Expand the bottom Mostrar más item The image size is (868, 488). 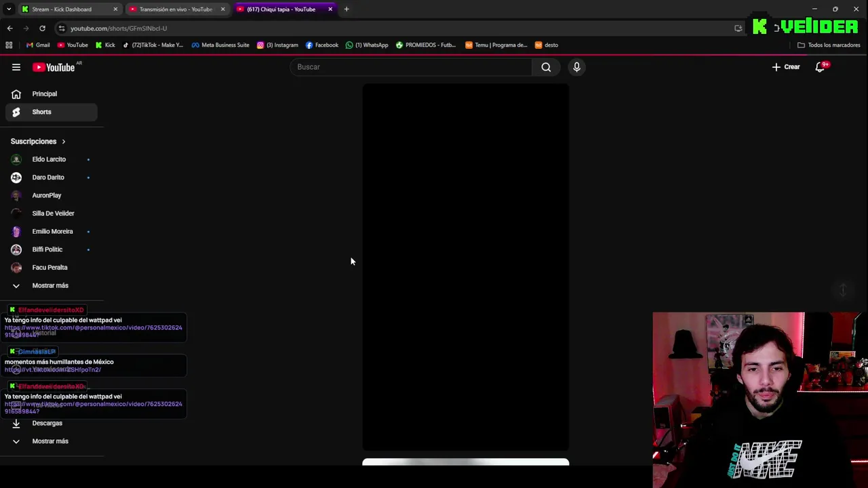(x=52, y=441)
